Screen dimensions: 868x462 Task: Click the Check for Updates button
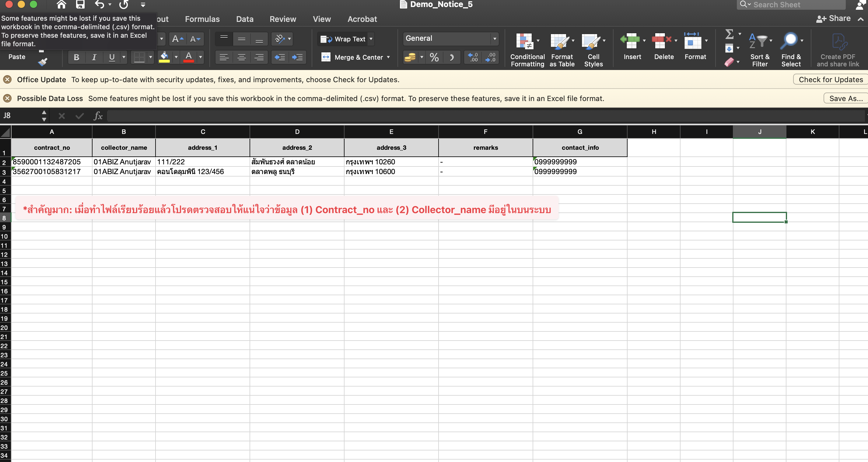pos(830,79)
